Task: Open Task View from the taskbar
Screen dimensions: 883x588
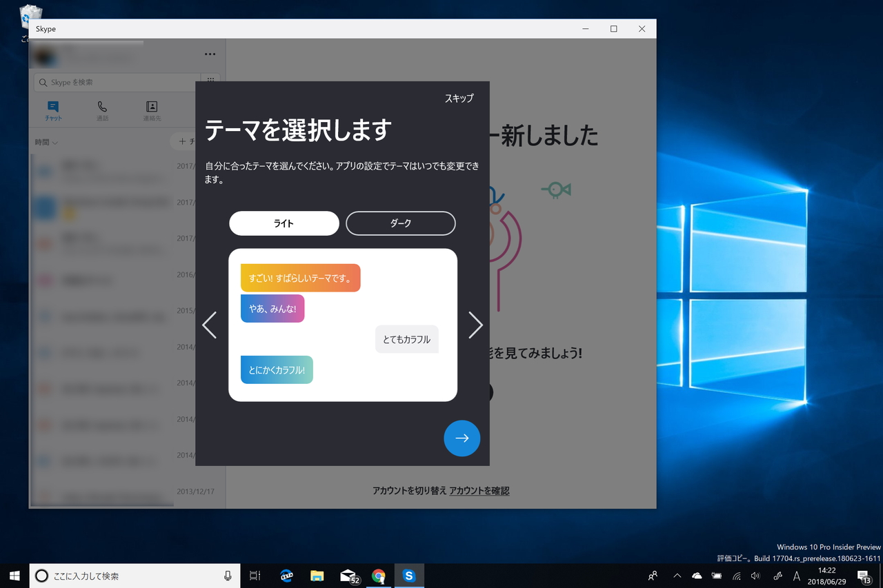Action: 255,576
